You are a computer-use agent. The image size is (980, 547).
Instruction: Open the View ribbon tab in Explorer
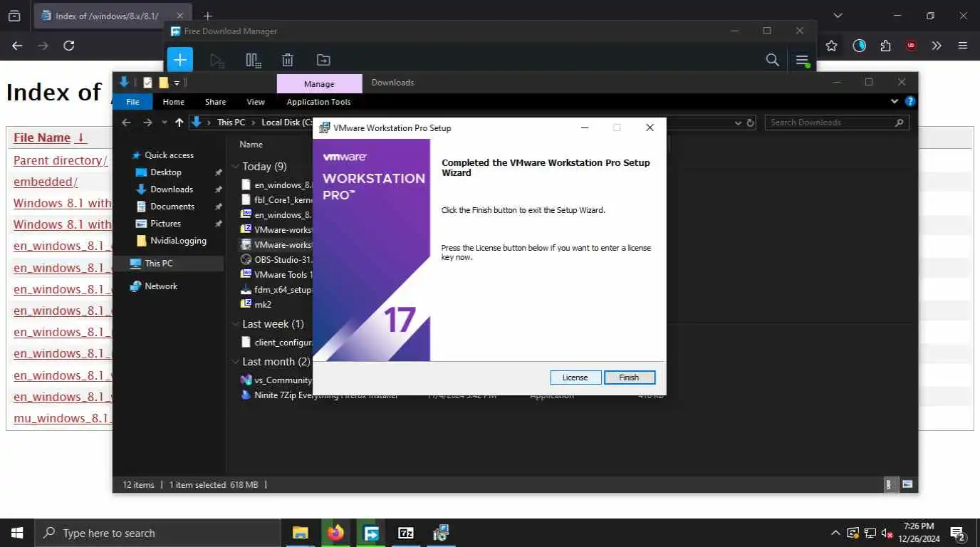pyautogui.click(x=256, y=102)
